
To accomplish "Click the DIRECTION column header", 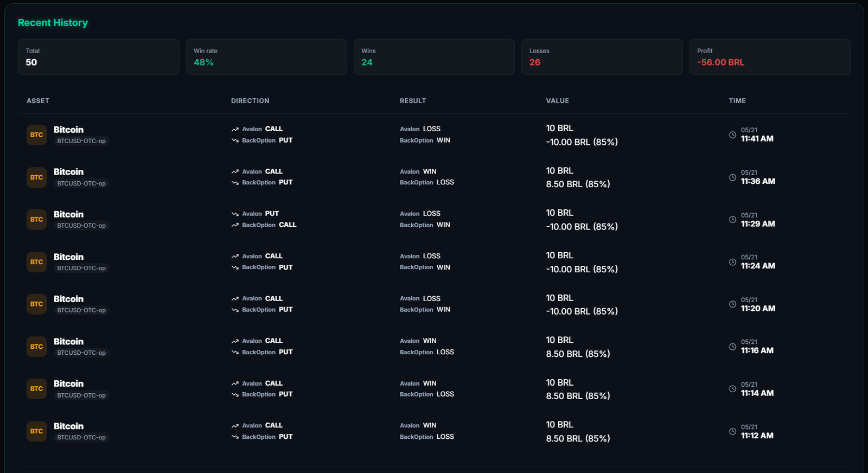I will pyautogui.click(x=250, y=101).
